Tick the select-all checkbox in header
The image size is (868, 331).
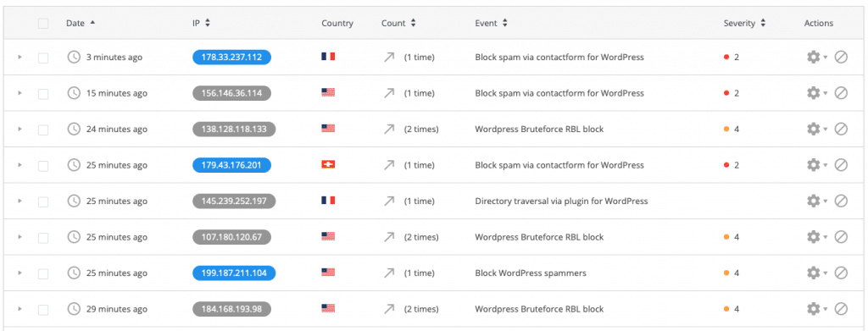coord(43,23)
